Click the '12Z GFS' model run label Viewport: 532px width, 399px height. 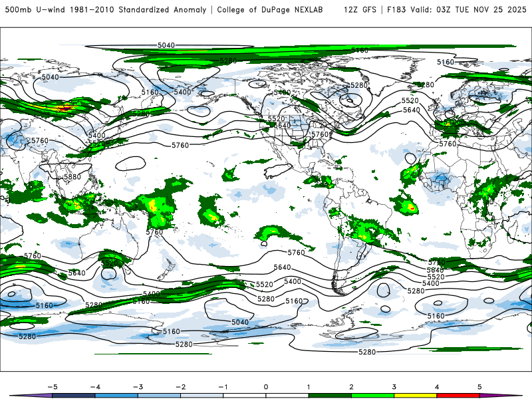360,9
